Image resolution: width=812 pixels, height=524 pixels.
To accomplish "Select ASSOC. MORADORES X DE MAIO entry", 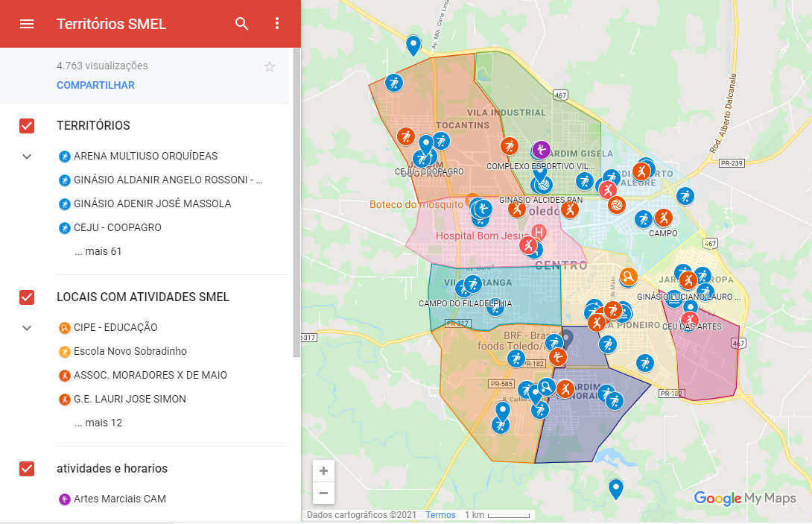I will (x=150, y=375).
